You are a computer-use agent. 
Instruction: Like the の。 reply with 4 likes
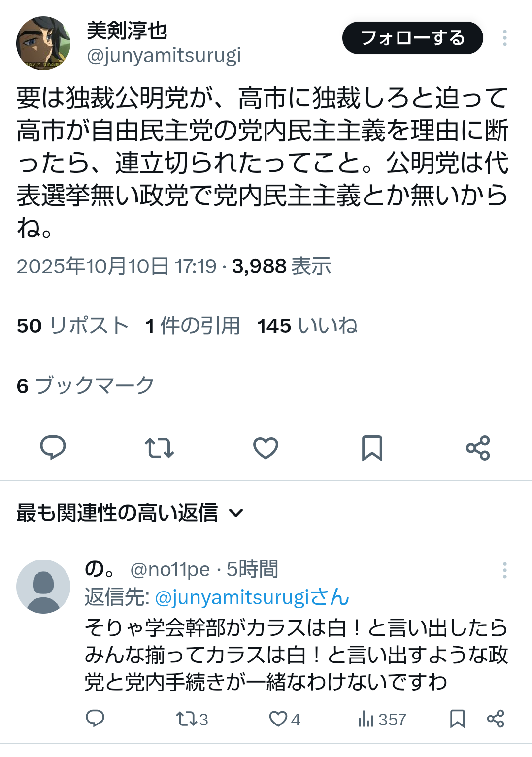(x=284, y=719)
